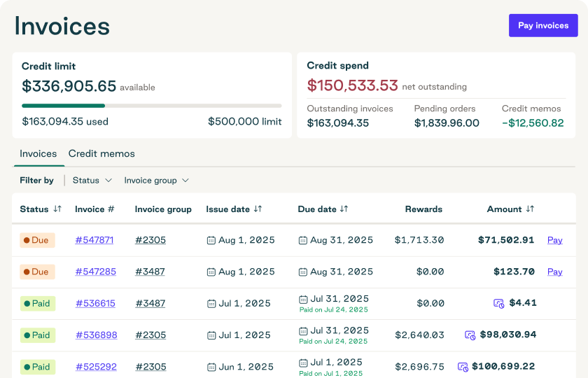The width and height of the screenshot is (588, 378).
Task: Click calendar icon beside Aug 1 issue date of #547285
Action: pos(211,272)
